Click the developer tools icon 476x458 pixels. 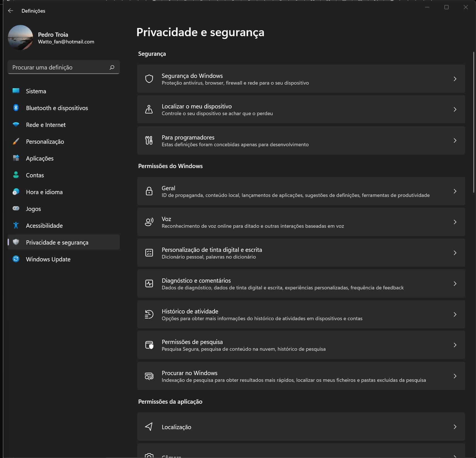[149, 140]
